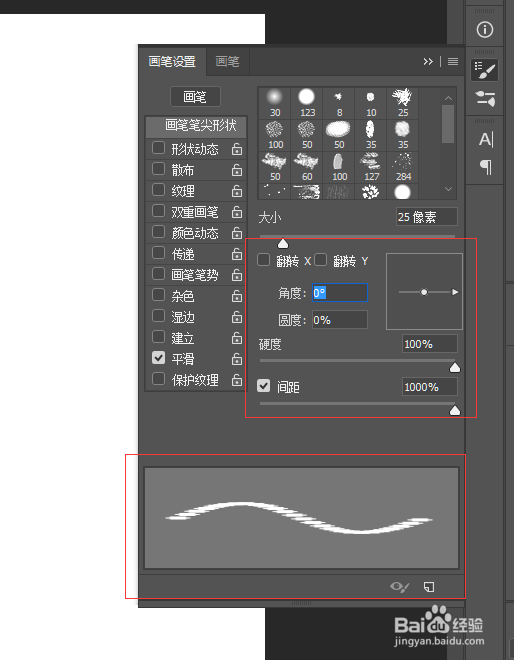Enable the 颜色动态 checkbox
The width and height of the screenshot is (514, 660).
click(x=158, y=232)
